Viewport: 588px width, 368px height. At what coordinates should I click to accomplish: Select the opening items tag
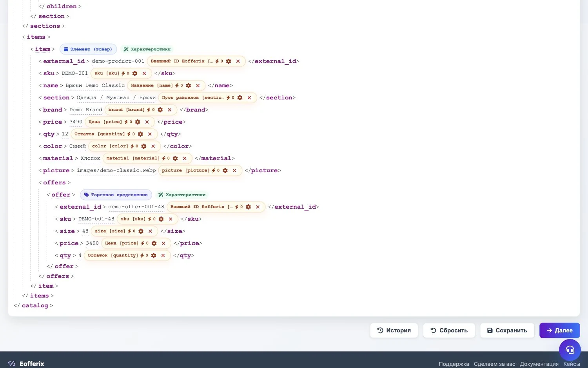click(36, 37)
